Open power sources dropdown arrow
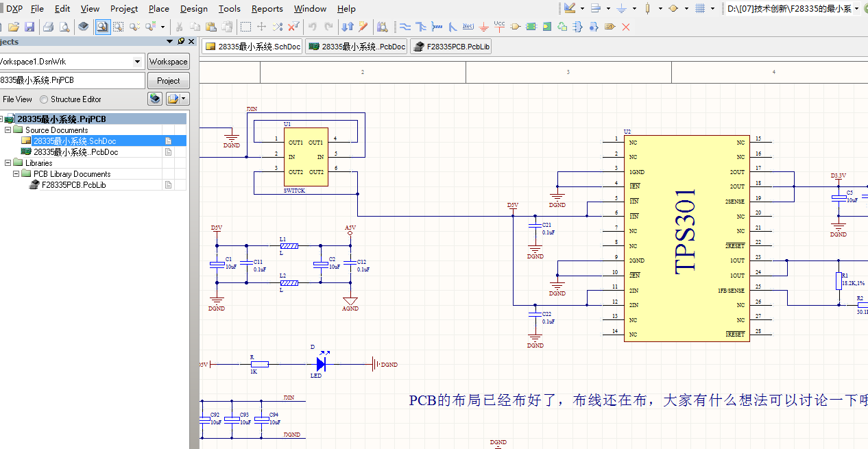This screenshot has width=868, height=449. (x=634, y=8)
